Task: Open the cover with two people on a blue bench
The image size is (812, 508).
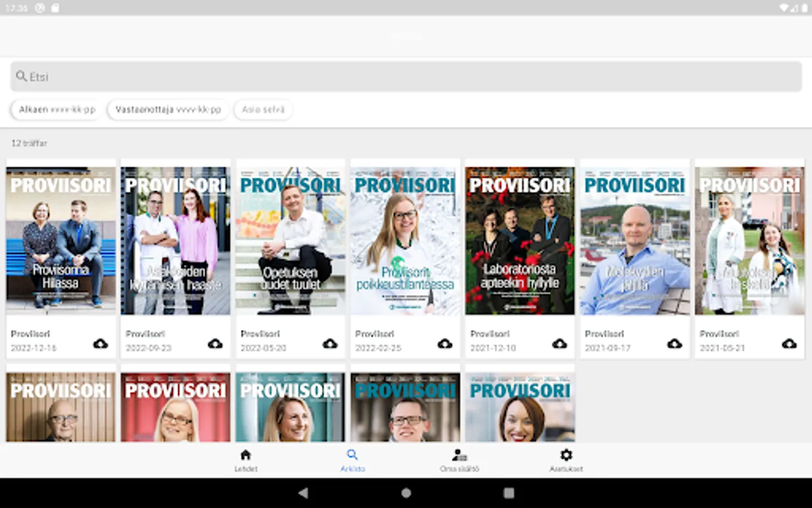Action: click(61, 240)
